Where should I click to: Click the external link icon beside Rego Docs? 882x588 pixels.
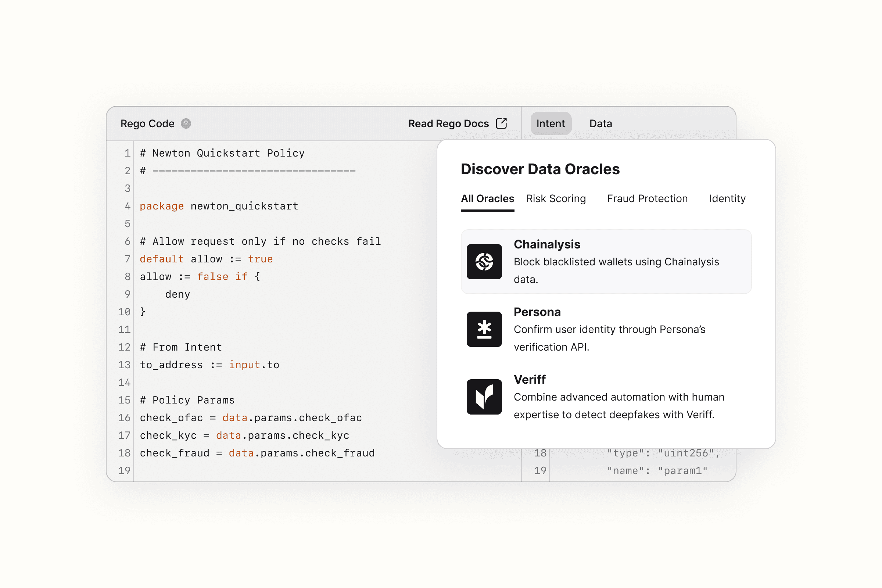click(501, 123)
